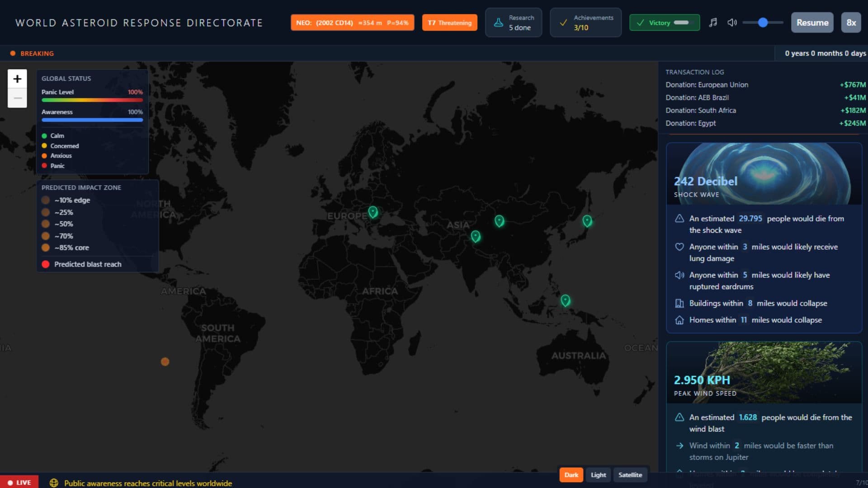Open the Achievements 3/10 panel
The image size is (868, 488).
tap(585, 23)
